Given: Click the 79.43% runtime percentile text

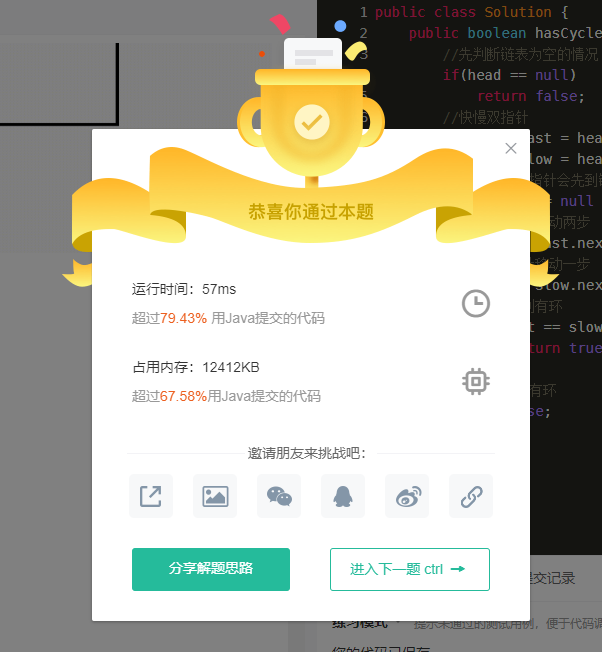Looking at the screenshot, I should coord(183,319).
